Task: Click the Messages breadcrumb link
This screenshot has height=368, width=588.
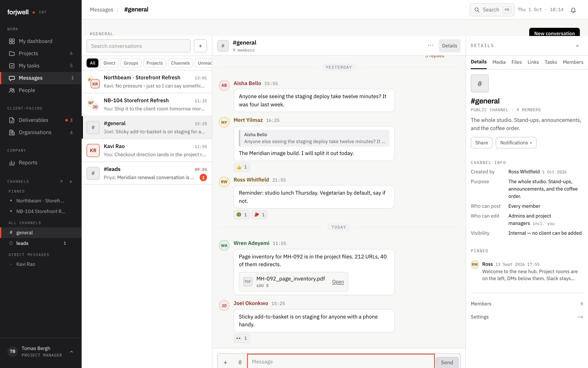Action: click(x=101, y=10)
